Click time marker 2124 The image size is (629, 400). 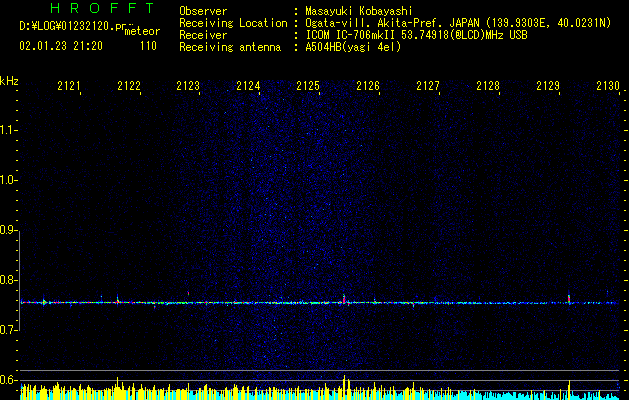click(248, 86)
